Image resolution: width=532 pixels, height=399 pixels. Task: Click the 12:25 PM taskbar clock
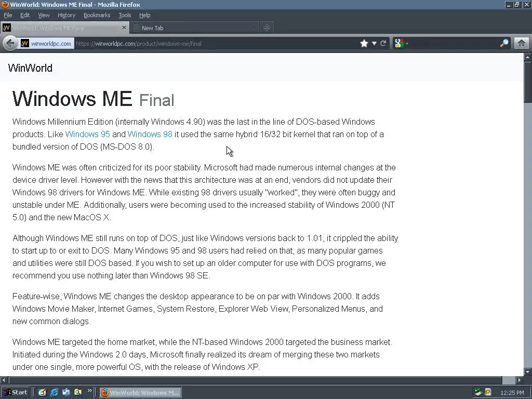click(512, 393)
